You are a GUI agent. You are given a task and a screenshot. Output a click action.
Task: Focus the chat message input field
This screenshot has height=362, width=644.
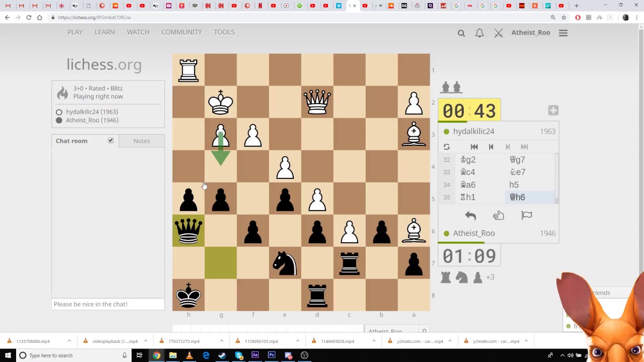108,304
